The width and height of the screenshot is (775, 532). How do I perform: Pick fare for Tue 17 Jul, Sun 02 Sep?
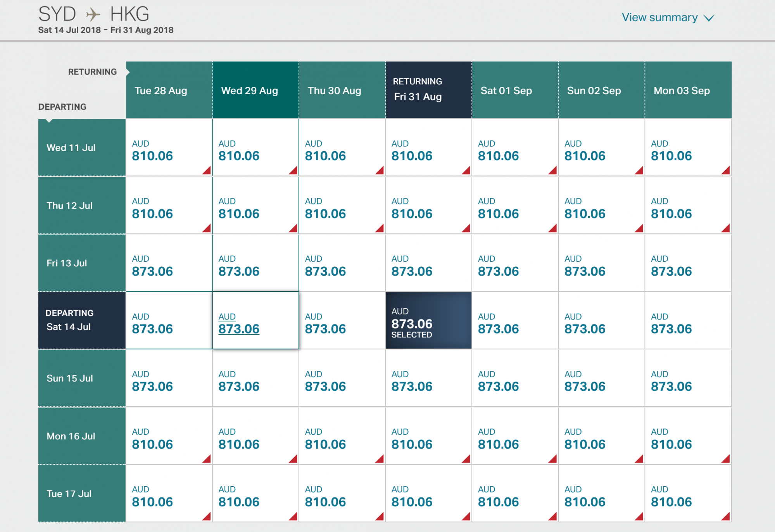601,493
